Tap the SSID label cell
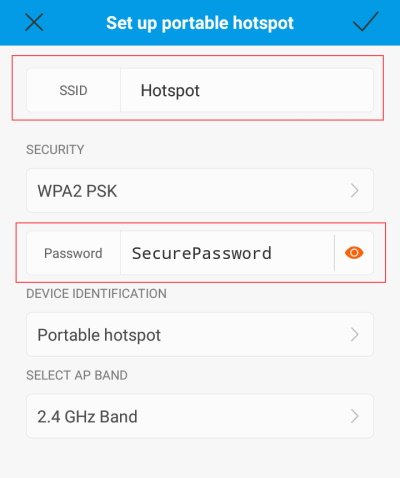Viewport: 400px width, 478px height. pyautogui.click(x=73, y=90)
